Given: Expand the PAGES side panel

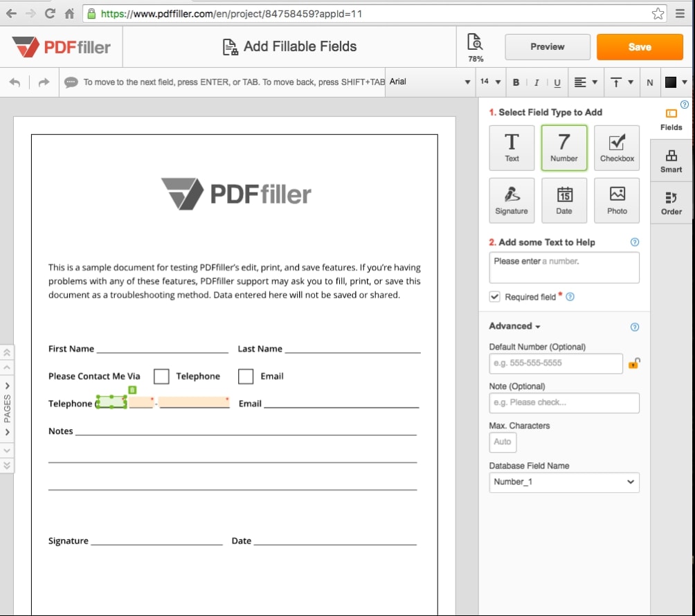Looking at the screenshot, I should click(x=7, y=408).
